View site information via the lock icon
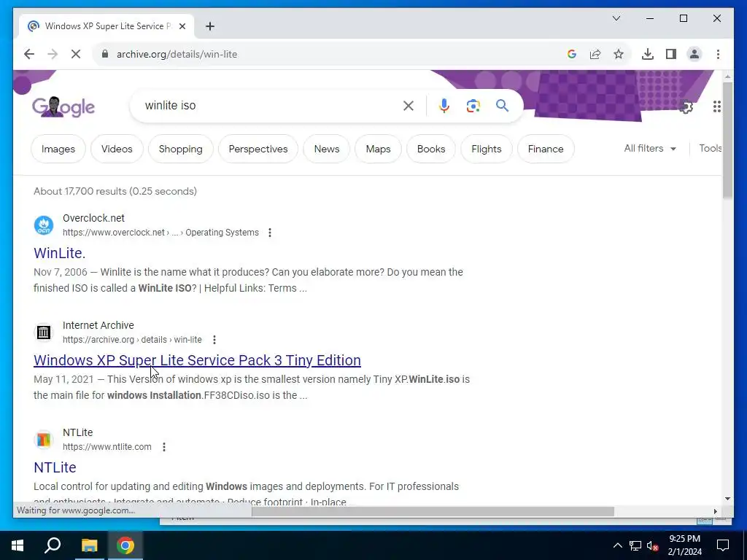Viewport: 747px width, 560px height. point(105,54)
